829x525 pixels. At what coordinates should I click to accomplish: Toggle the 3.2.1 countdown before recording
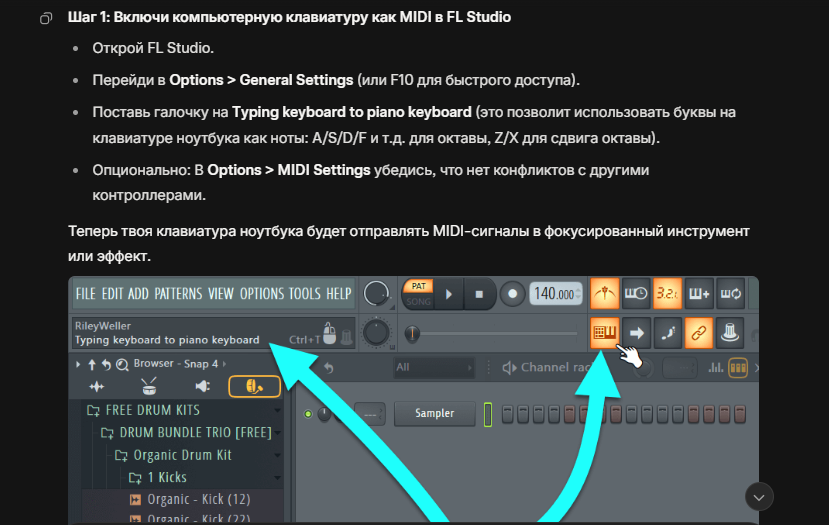(x=667, y=293)
